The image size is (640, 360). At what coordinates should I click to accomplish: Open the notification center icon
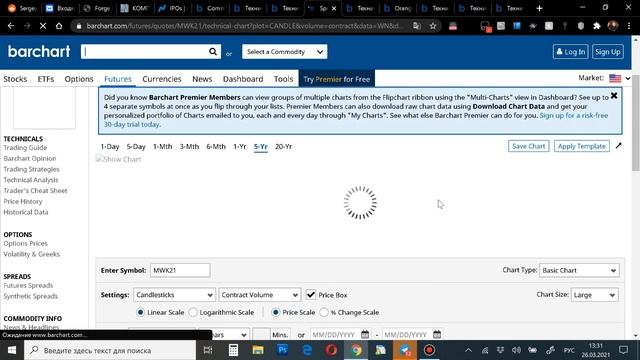click(x=623, y=350)
